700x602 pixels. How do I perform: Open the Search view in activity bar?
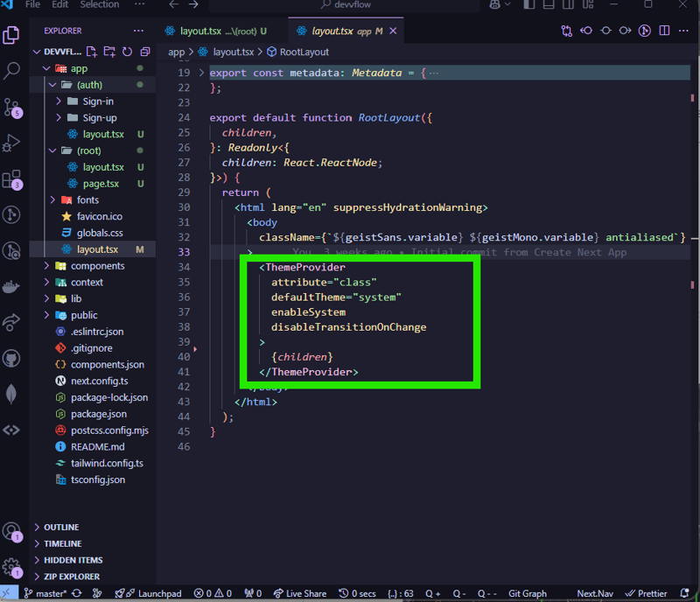pos(12,71)
